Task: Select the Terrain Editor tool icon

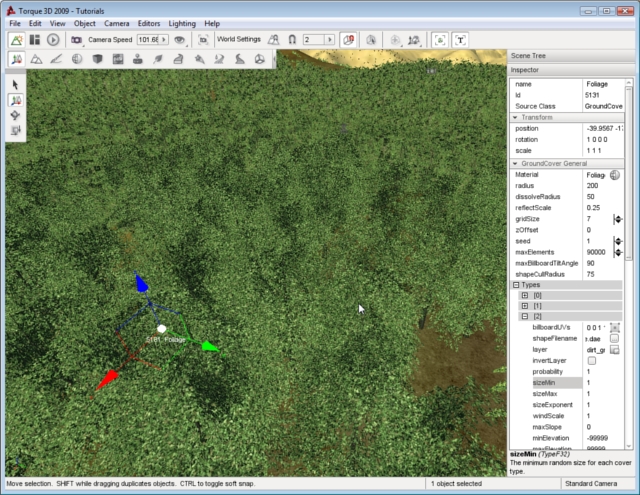Action: [36, 59]
